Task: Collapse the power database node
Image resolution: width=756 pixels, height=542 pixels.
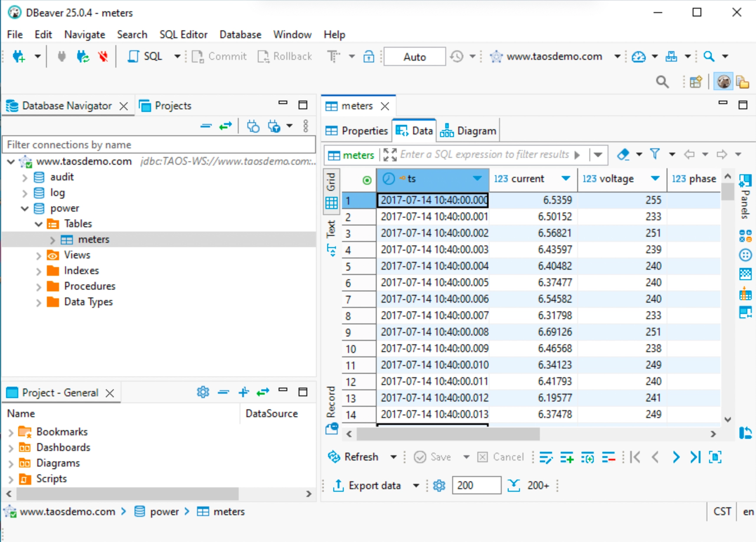Action: [25, 209]
